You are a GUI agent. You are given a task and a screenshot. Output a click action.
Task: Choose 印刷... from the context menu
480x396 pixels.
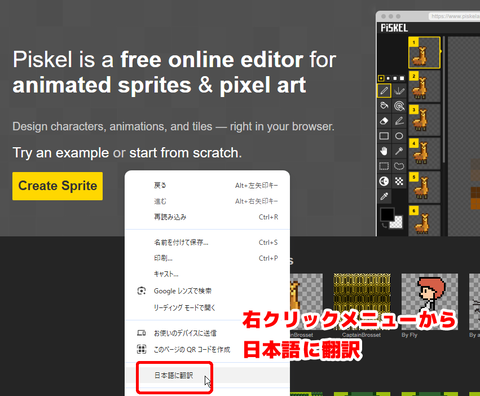coord(207,258)
